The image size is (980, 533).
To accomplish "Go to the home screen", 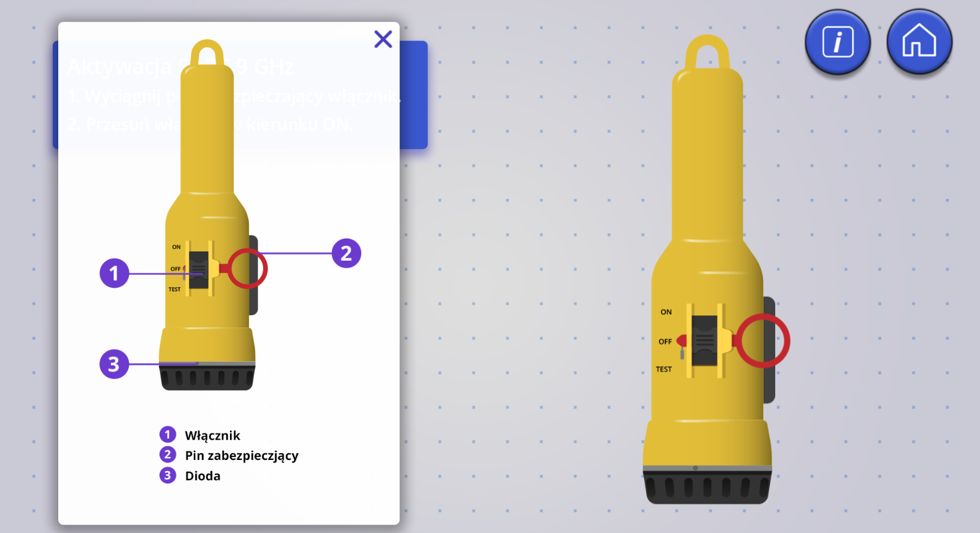I will pos(919,42).
